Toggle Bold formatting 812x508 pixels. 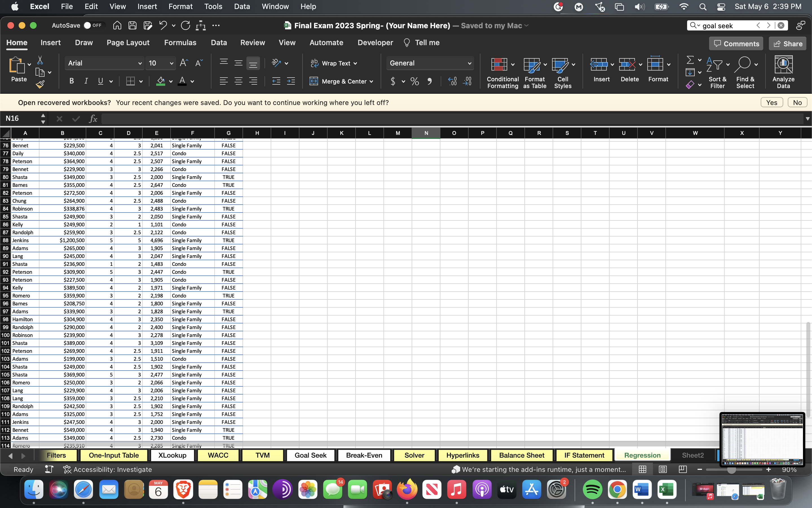tap(71, 81)
